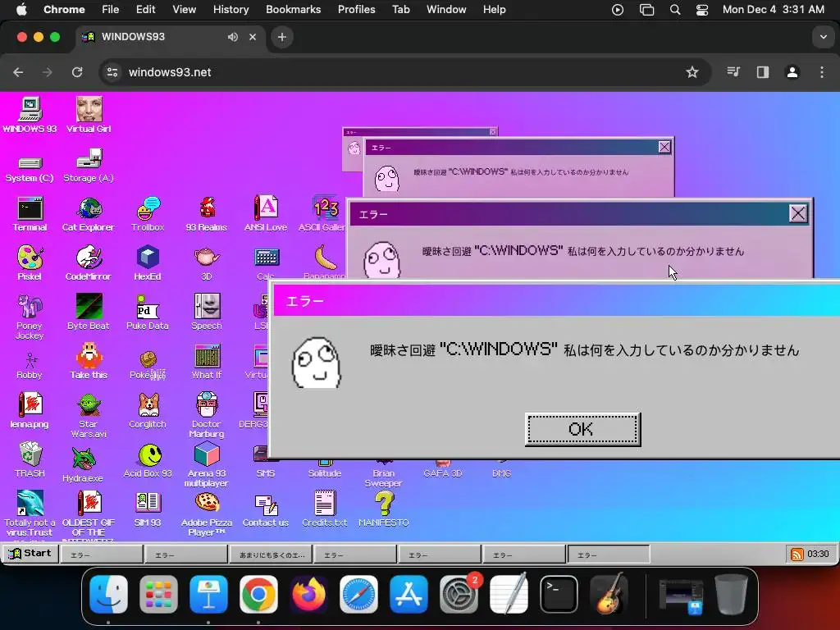The height and width of the screenshot is (630, 840).
Task: Open Adobe Pizza Player
Action: tap(207, 514)
